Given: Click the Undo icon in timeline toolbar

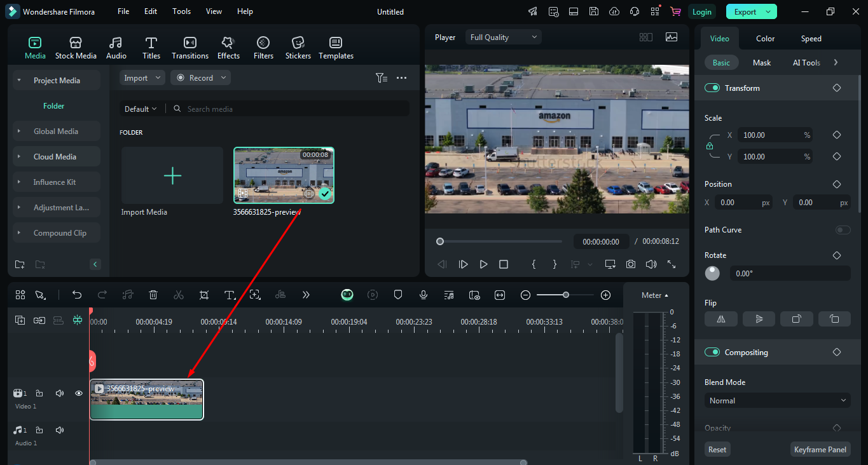Looking at the screenshot, I should click(x=77, y=295).
